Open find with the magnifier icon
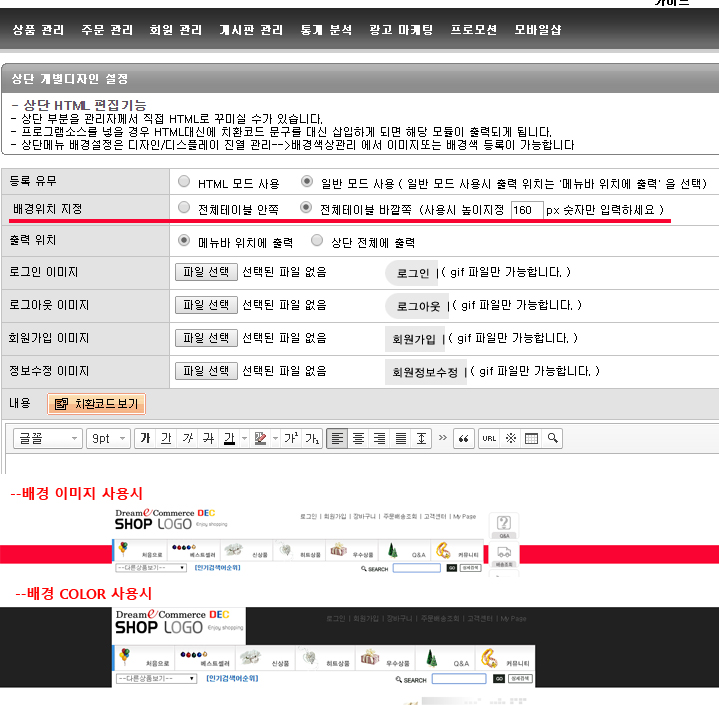 [x=551, y=439]
